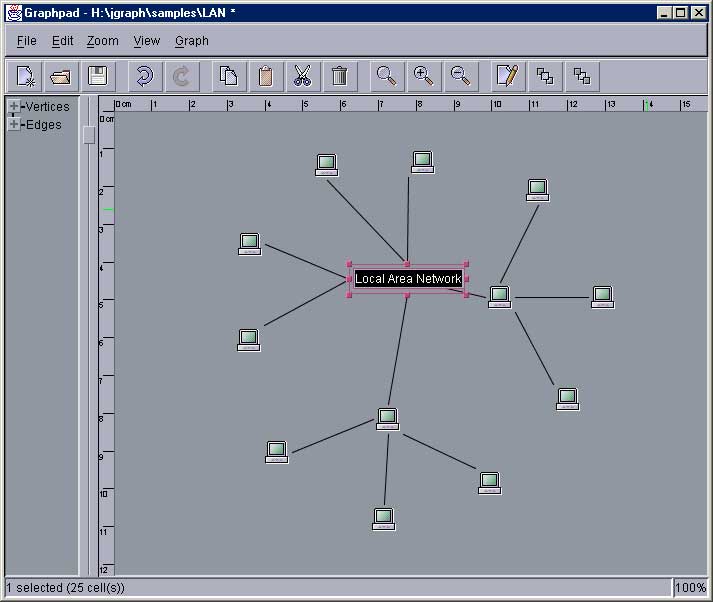Screen dimensions: 713x602
Task: Click the 100% zoom indicator in the status bar
Action: pos(691,588)
